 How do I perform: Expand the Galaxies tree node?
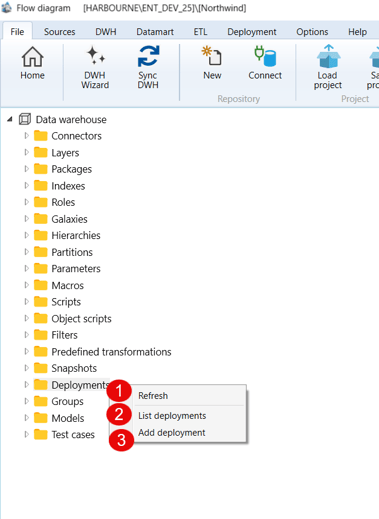click(26, 219)
